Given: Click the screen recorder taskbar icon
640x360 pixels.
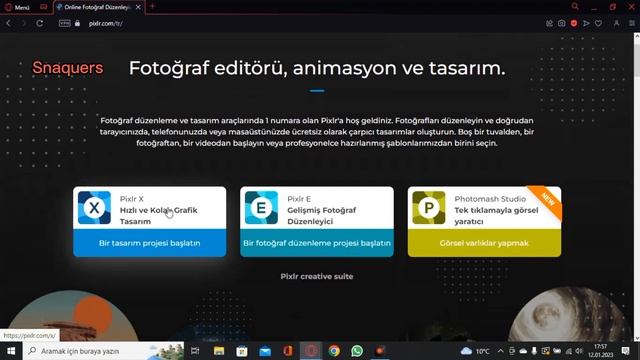Looking at the screenshot, I should [x=380, y=351].
